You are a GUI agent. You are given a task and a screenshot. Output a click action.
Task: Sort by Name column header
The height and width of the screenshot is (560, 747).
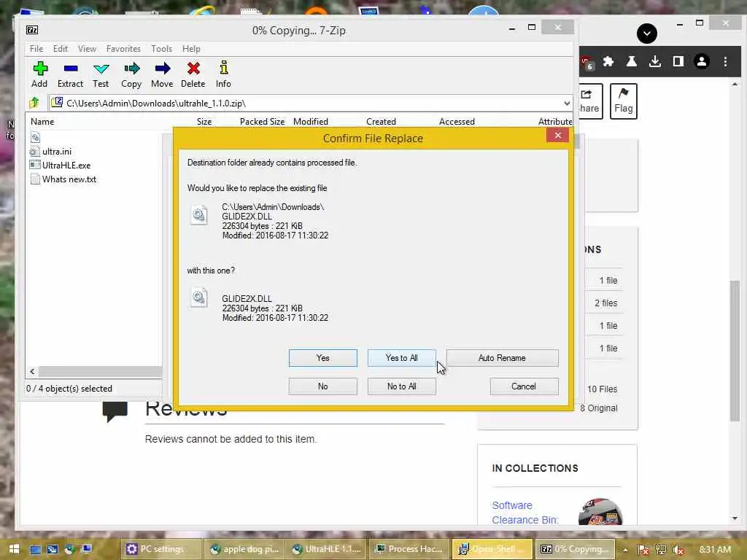pos(42,122)
